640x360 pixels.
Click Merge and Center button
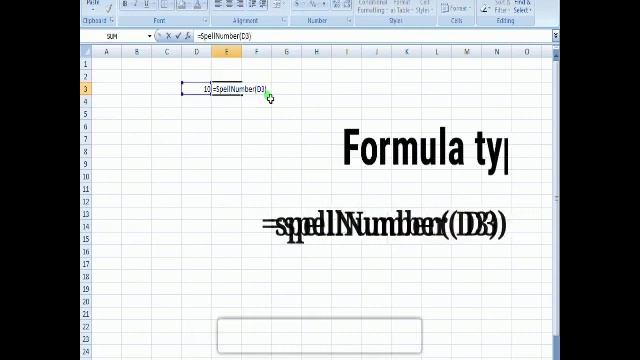pos(278,4)
